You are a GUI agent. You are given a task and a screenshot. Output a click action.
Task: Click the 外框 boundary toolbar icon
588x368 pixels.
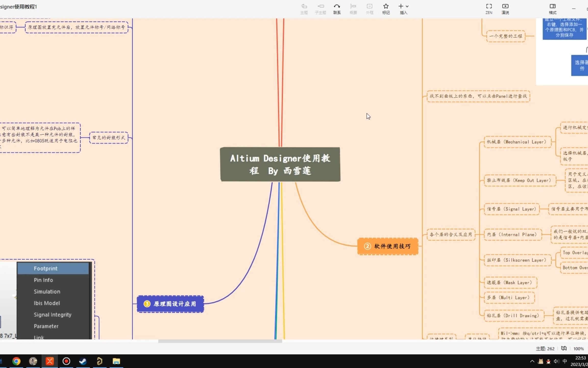(370, 9)
